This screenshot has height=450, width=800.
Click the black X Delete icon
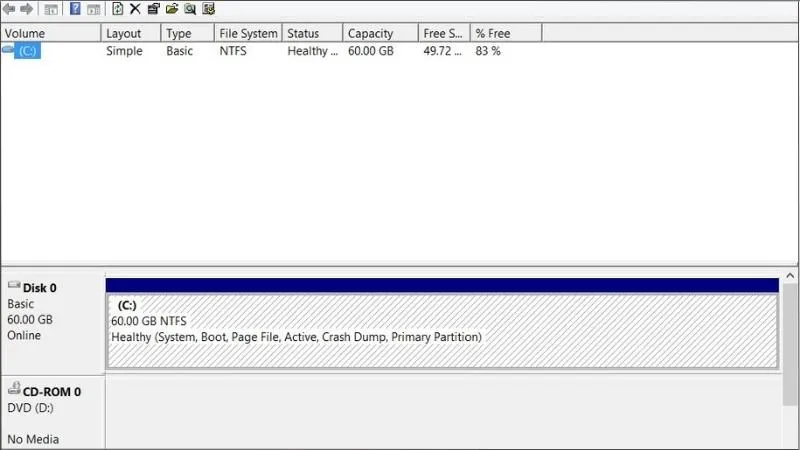(135, 9)
